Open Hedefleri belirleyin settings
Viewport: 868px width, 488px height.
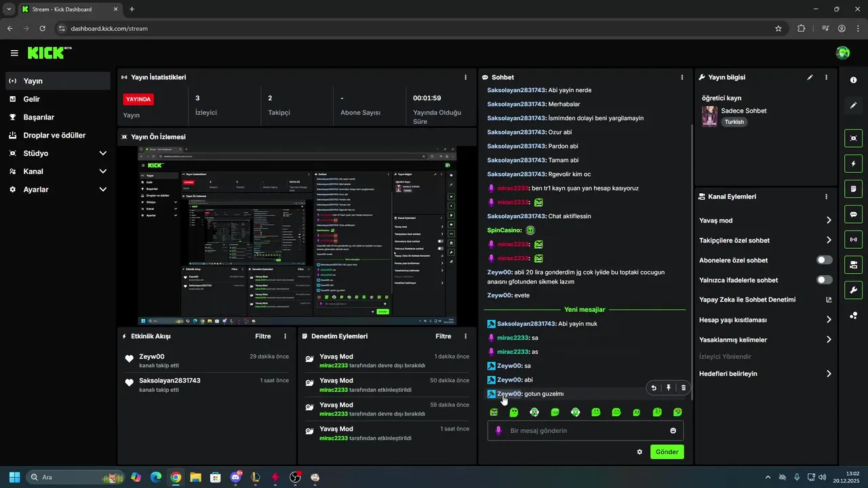point(766,373)
